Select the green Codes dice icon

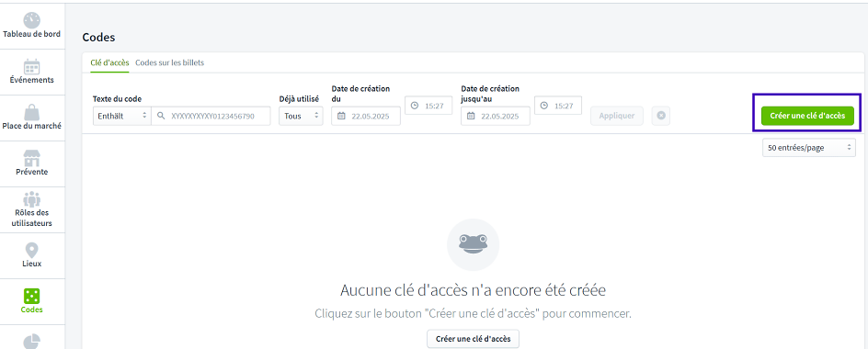coord(31,296)
